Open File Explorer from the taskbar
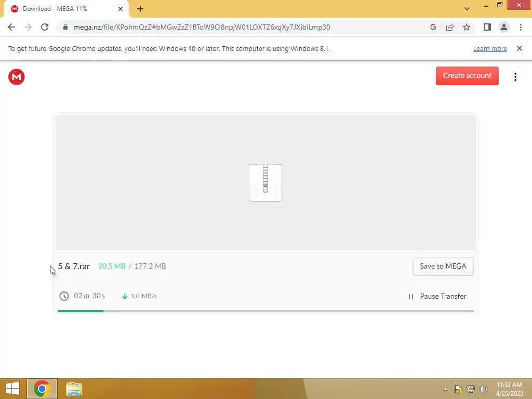532x399 pixels. click(74, 389)
